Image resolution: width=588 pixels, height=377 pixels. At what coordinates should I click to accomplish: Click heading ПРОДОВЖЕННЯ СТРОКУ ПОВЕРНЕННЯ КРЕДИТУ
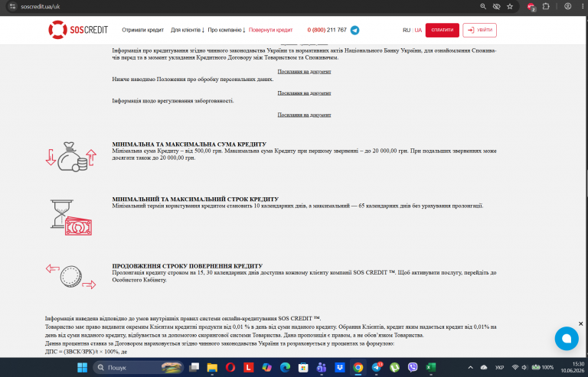pos(188,266)
